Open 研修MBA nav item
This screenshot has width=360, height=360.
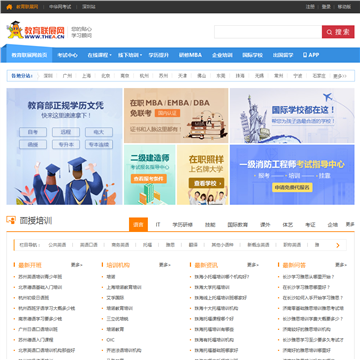(190, 55)
